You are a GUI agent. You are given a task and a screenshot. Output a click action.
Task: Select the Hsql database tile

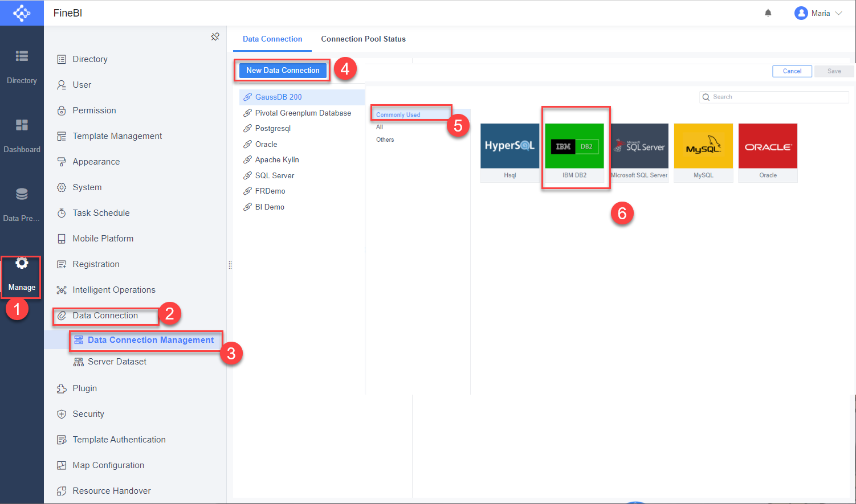[x=510, y=153]
